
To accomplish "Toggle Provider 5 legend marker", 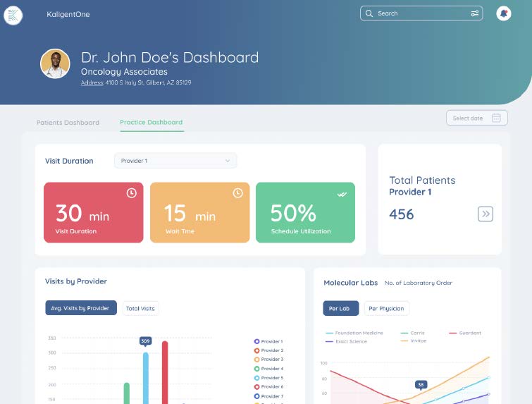I will click(257, 378).
